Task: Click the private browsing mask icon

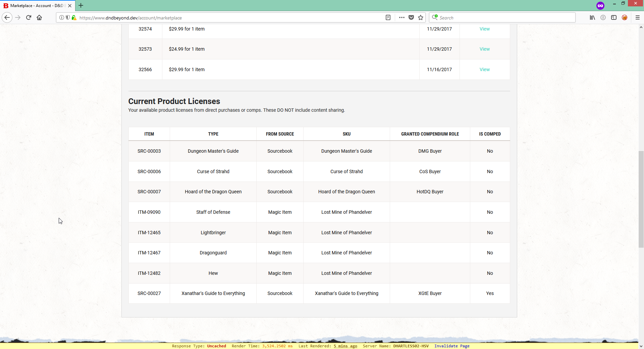Action: click(x=600, y=6)
